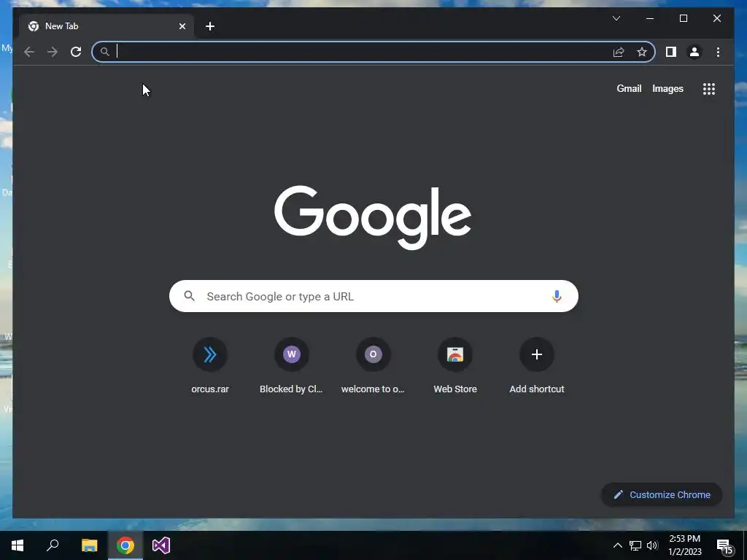The image size is (747, 560).
Task: Go forward using the browser forward arrow
Action: point(53,52)
